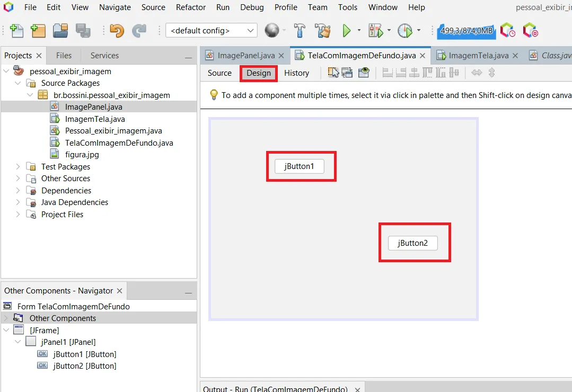Open the default config dropdown
Viewport: 572px width, 392px height.
point(212,31)
